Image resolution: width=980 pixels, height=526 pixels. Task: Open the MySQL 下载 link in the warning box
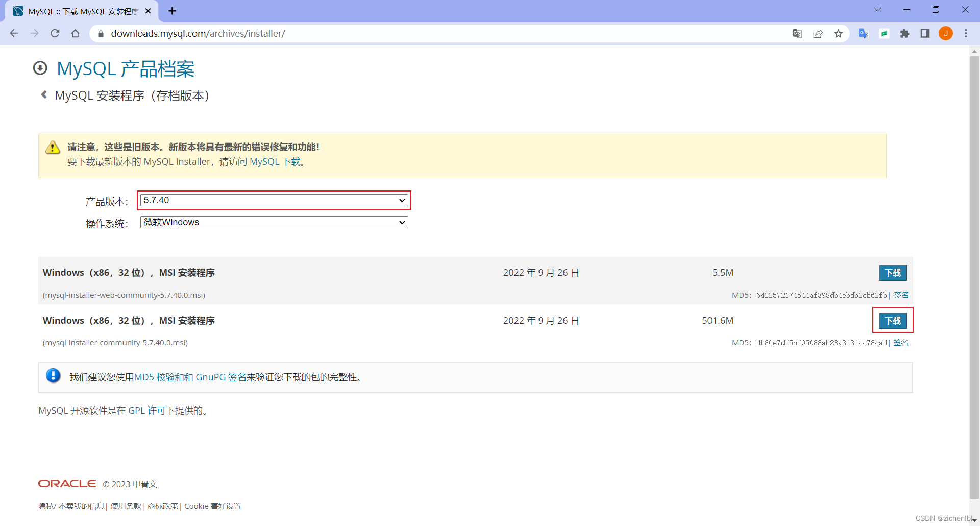point(275,162)
